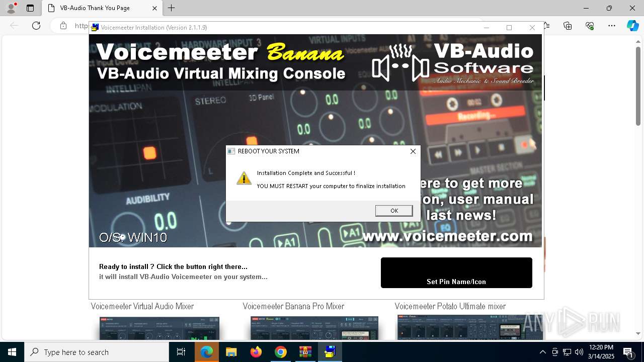Click the Voicemeeter Potato Ultimate mixer heading
This screenshot has width=644, height=362.
(450, 306)
